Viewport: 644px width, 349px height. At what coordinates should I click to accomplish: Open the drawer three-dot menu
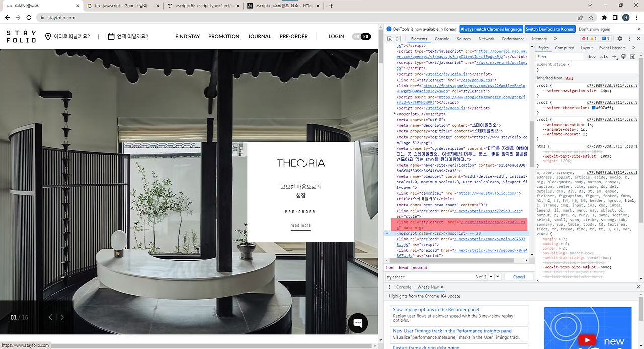[389, 287]
